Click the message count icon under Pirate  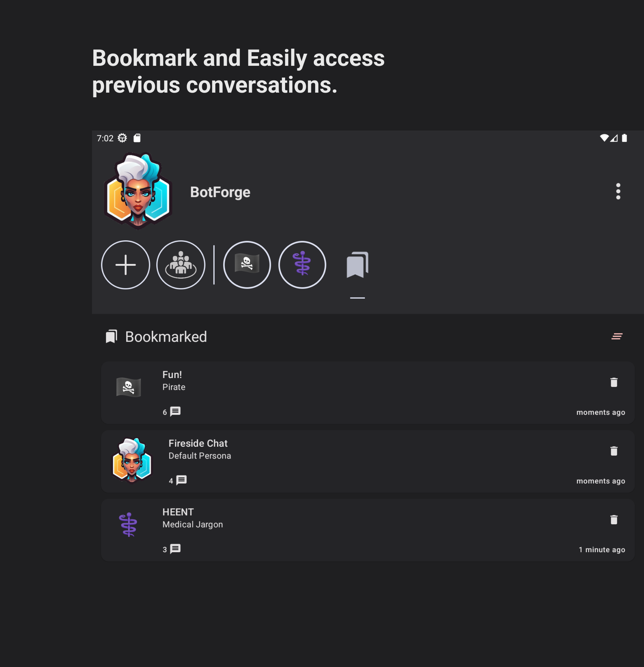175,412
